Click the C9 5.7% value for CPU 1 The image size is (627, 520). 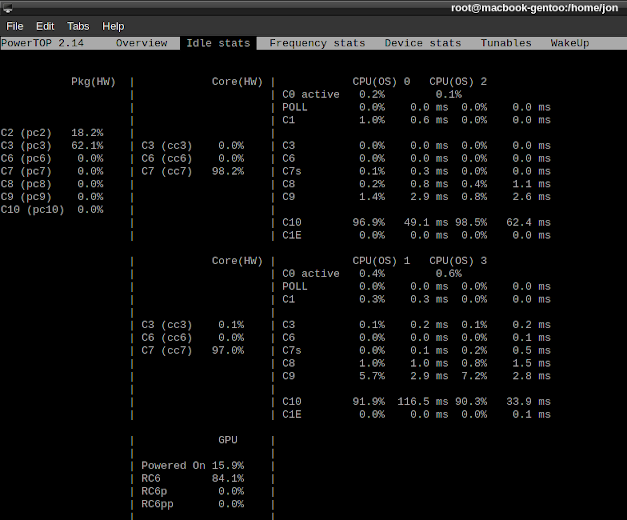coord(372,376)
